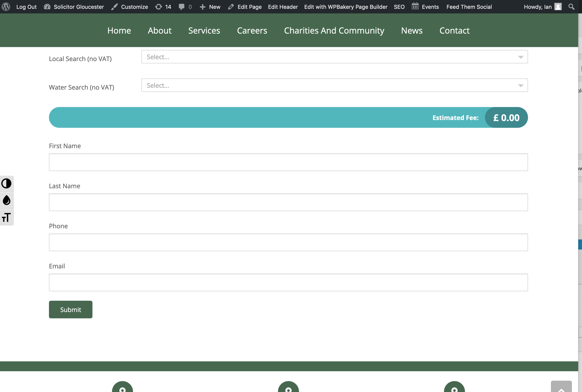Open the WordPress logo menu
This screenshot has width=582, height=392.
6,7
